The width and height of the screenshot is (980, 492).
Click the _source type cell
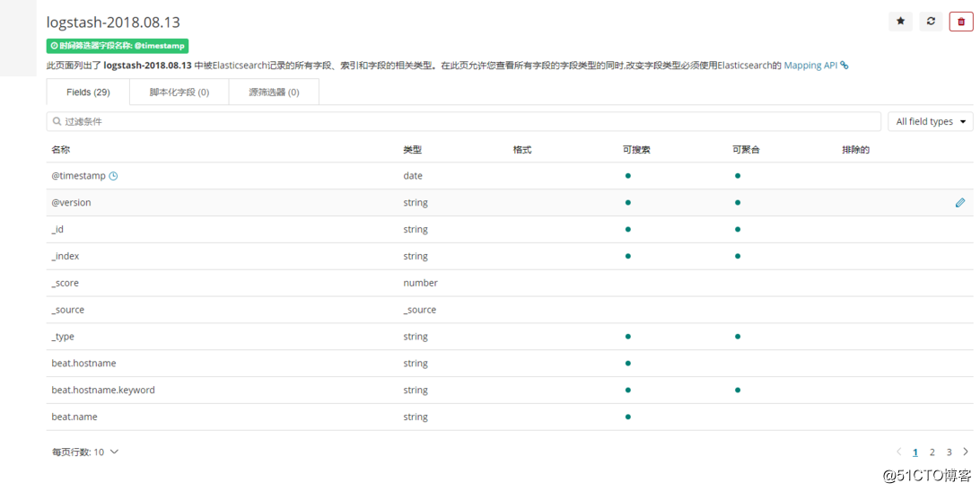click(x=419, y=310)
